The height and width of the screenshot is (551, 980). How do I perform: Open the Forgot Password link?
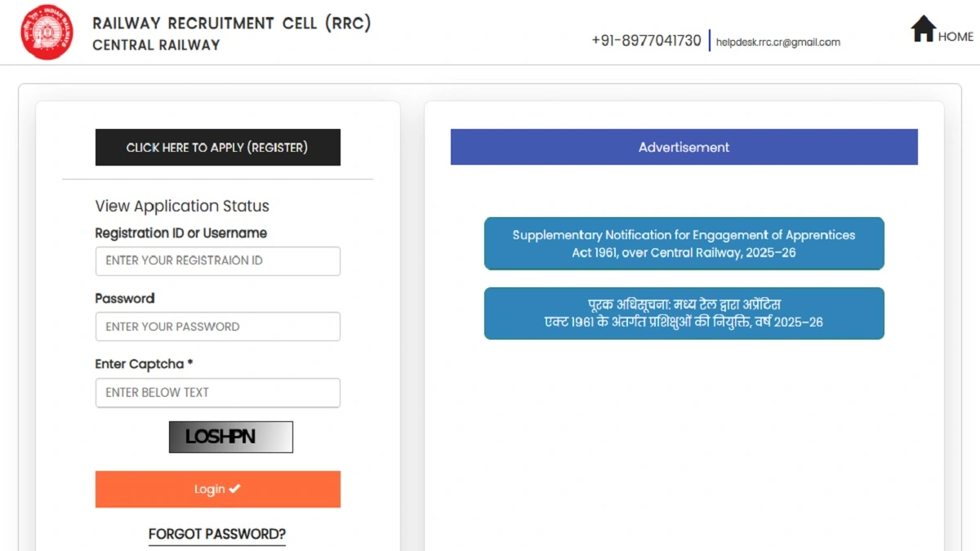click(217, 535)
